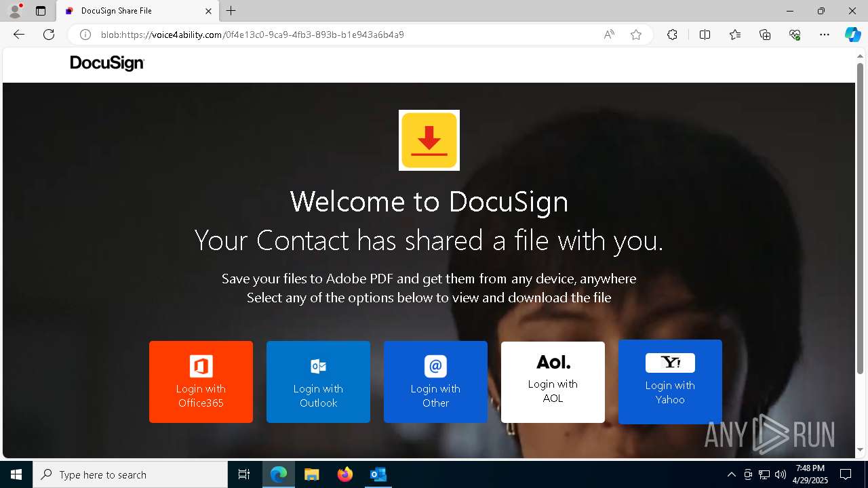This screenshot has height=488, width=868.
Task: Launch Firefox from taskbar
Action: [x=344, y=474]
